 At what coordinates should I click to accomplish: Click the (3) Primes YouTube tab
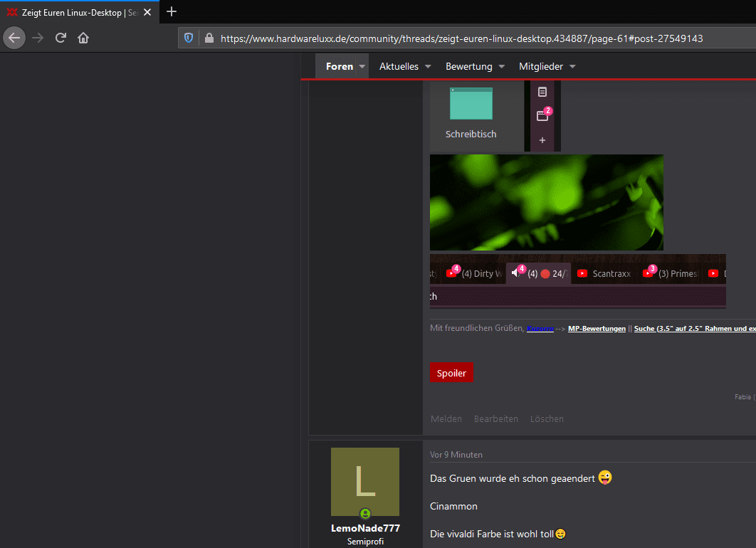pos(670,273)
